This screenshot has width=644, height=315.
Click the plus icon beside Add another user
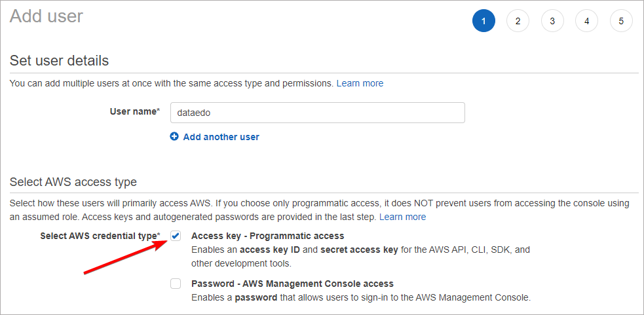tap(174, 137)
